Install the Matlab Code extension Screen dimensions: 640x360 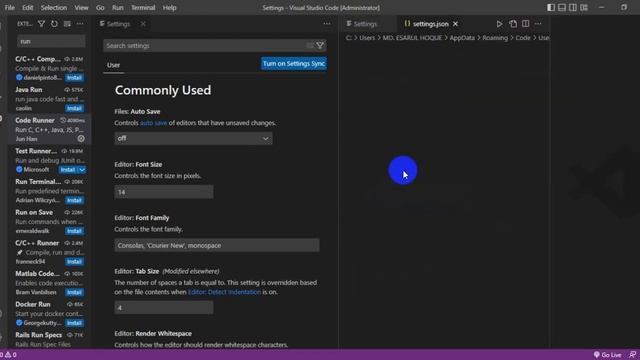pyautogui.click(x=74, y=292)
